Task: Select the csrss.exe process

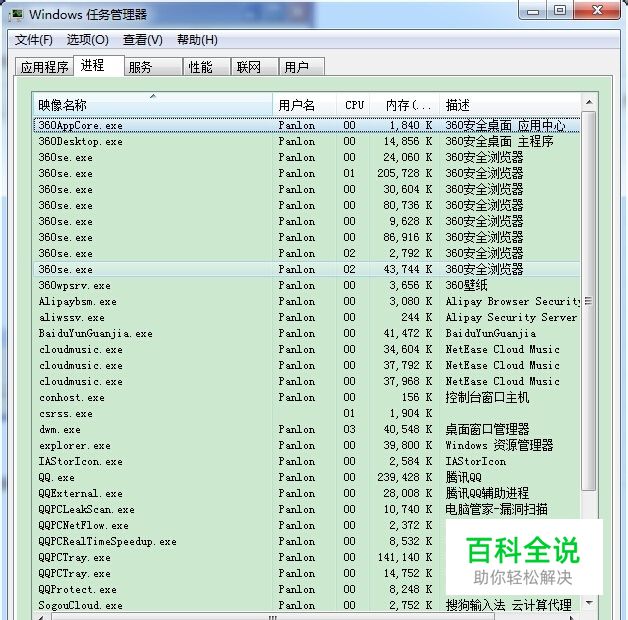Action: [x=306, y=413]
